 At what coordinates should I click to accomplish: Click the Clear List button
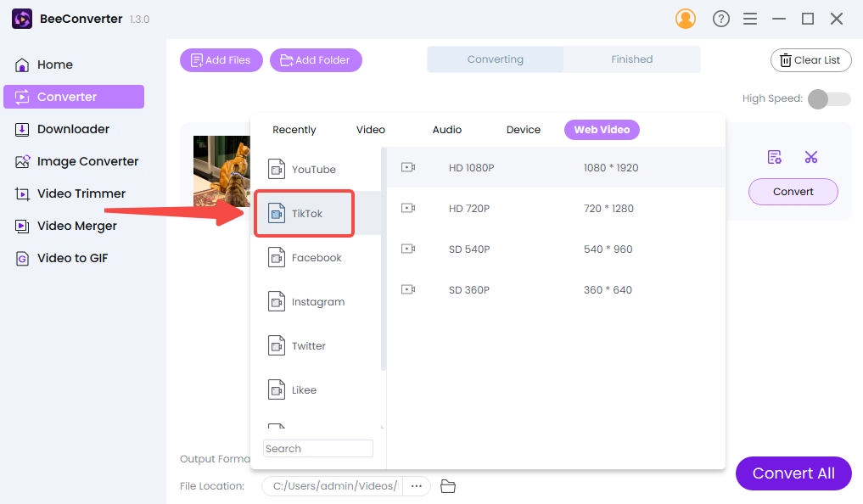click(x=810, y=60)
